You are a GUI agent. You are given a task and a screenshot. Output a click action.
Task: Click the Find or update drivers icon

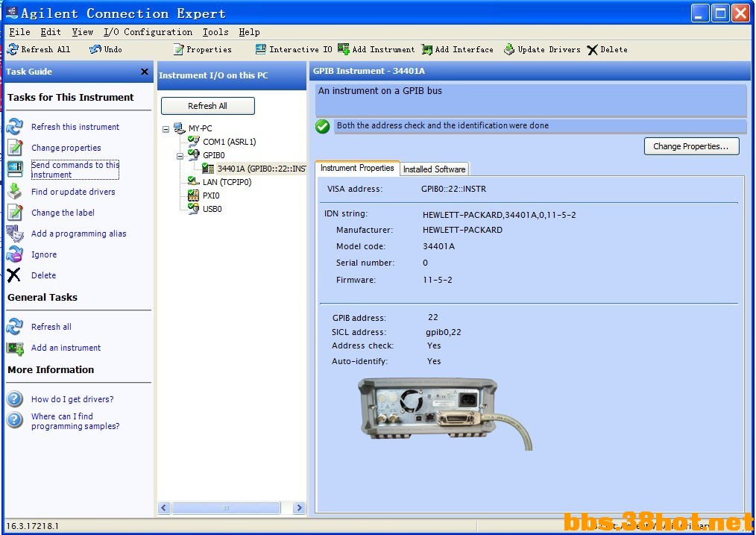coord(15,191)
